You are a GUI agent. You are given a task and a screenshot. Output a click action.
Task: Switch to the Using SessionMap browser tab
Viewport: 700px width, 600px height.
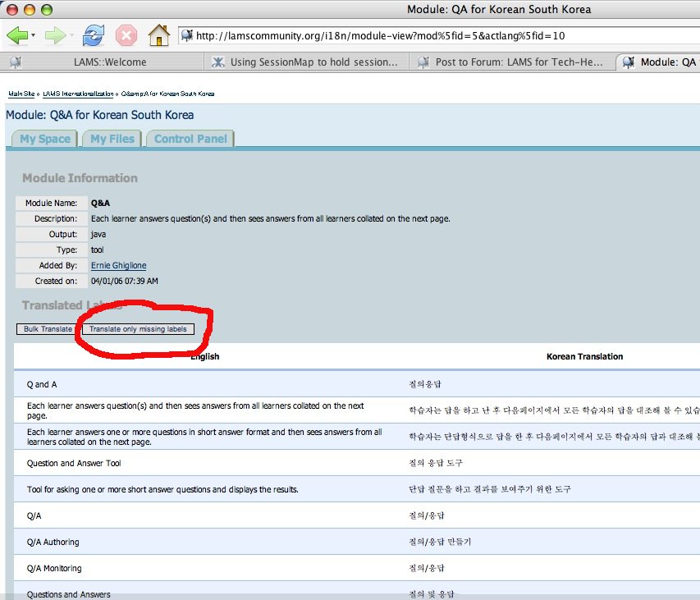pyautogui.click(x=313, y=62)
